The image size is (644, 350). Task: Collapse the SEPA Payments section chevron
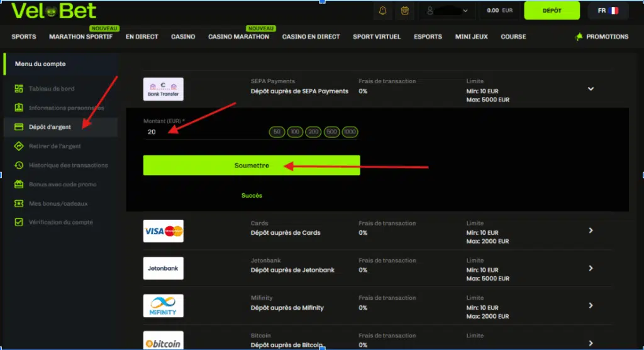pos(591,89)
